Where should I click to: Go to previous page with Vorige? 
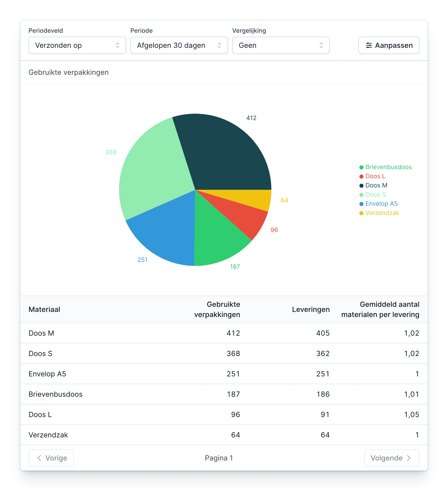[x=51, y=458]
